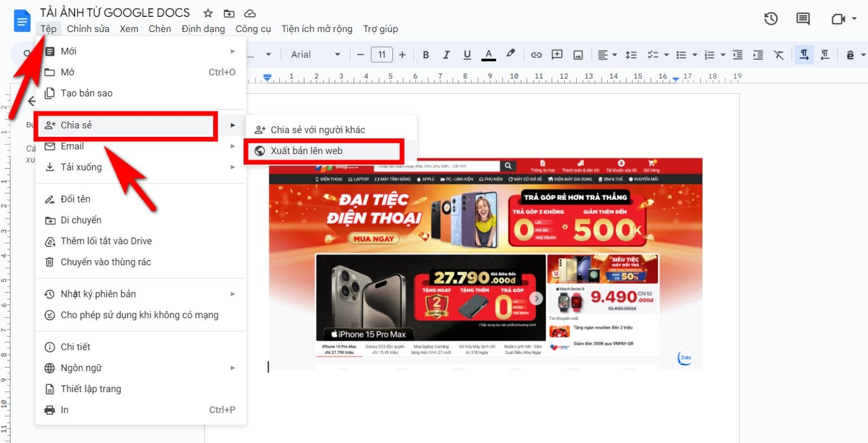
Task: Increase font size with plus button
Action: coord(402,54)
